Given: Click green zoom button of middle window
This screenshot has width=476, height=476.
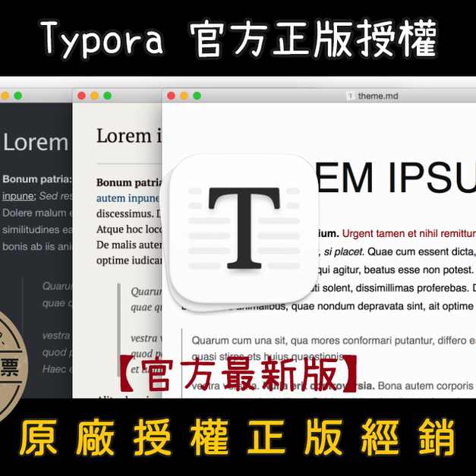Looking at the screenshot, I should click(x=108, y=96).
